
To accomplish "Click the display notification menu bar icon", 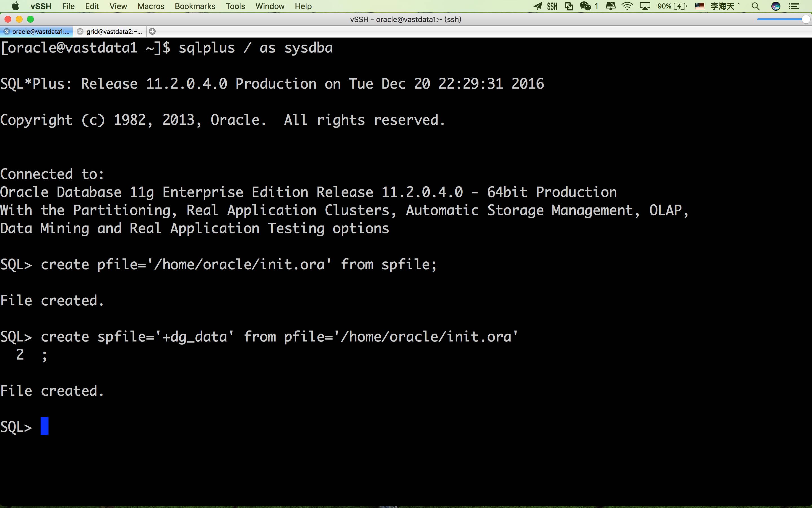I will (611, 6).
